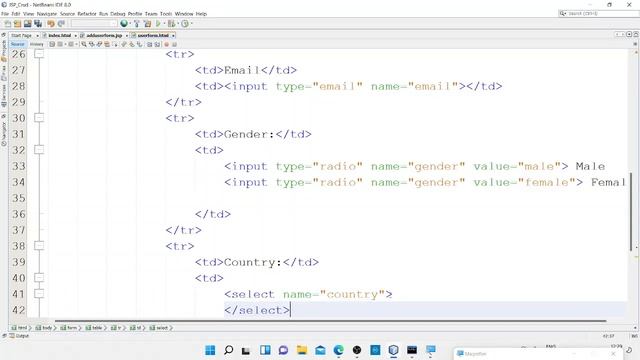
Task: Open the project configuration combo box
Action: tap(93, 24)
